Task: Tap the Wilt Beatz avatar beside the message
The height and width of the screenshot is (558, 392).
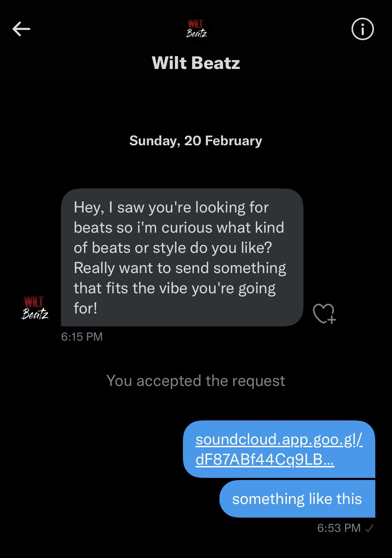Action: click(x=35, y=308)
